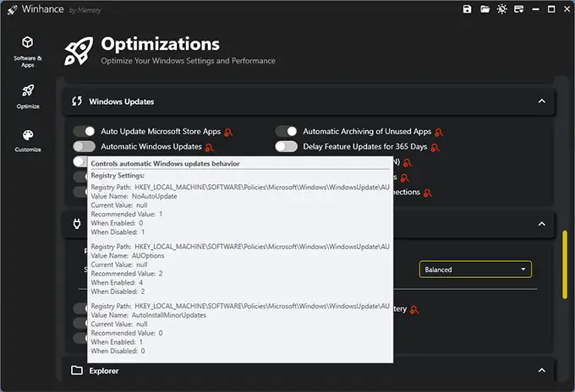This screenshot has height=392, width=575.
Task: Click the Explorer folder icon
Action: 77,370
